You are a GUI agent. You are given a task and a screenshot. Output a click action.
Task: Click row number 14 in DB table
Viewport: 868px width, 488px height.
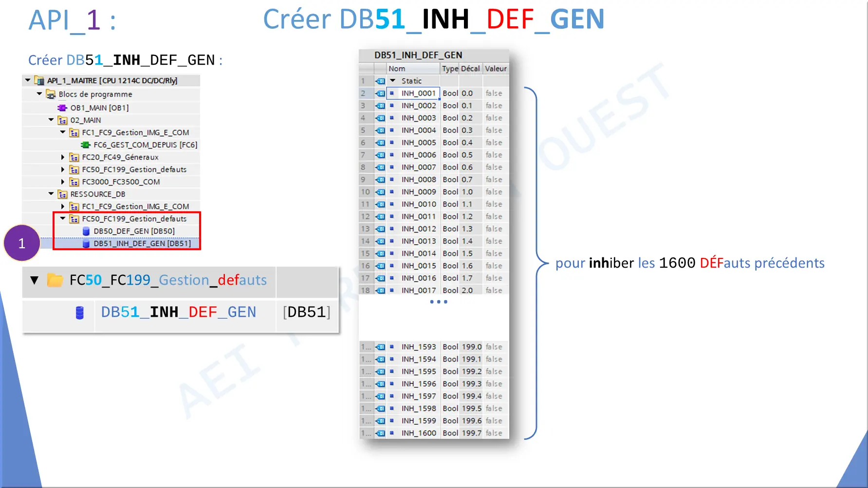[366, 241]
